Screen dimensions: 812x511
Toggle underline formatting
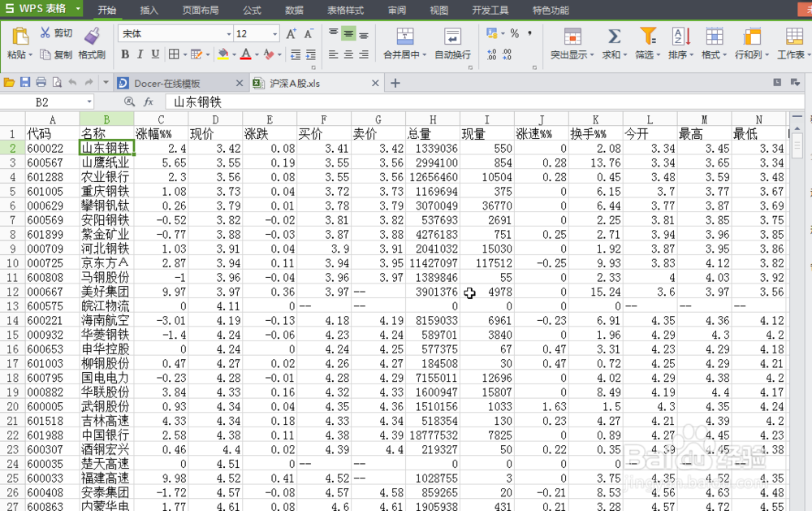tap(155, 54)
